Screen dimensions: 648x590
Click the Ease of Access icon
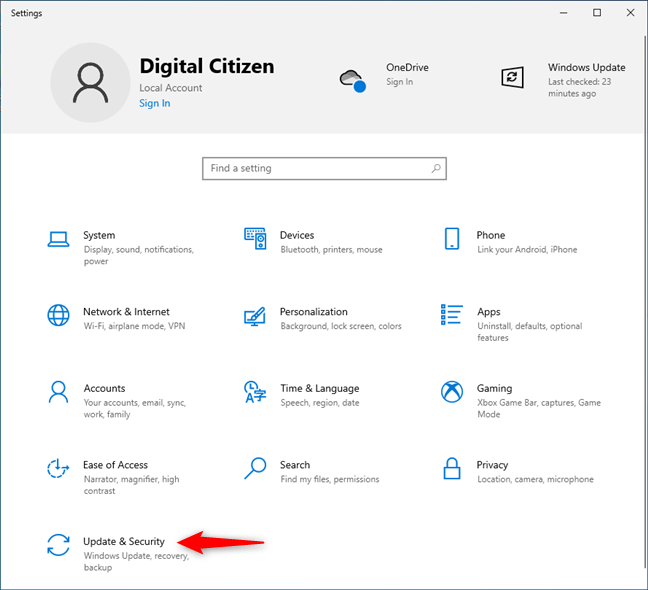[58, 469]
